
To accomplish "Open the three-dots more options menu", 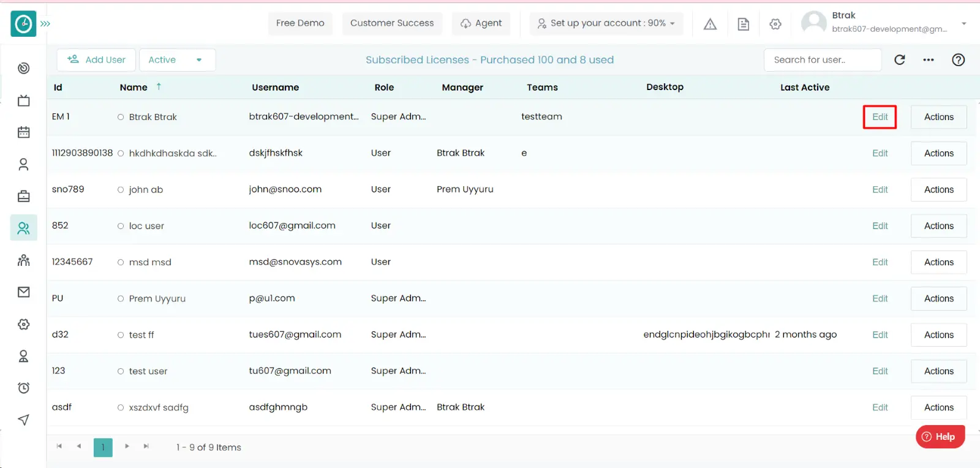I will click(x=929, y=59).
